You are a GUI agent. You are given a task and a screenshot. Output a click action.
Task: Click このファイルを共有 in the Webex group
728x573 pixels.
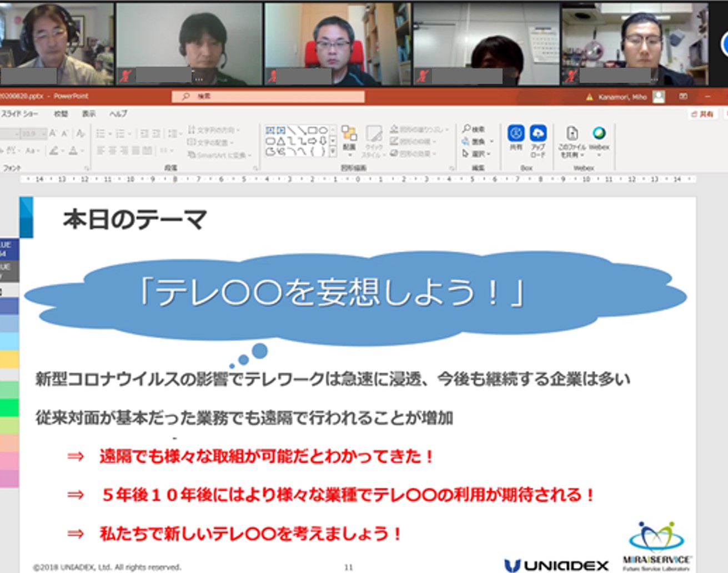click(571, 135)
